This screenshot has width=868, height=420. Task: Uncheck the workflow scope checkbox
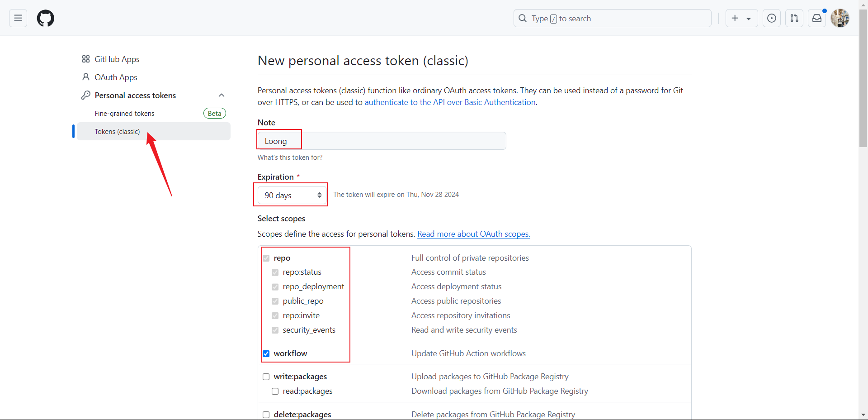tap(266, 353)
